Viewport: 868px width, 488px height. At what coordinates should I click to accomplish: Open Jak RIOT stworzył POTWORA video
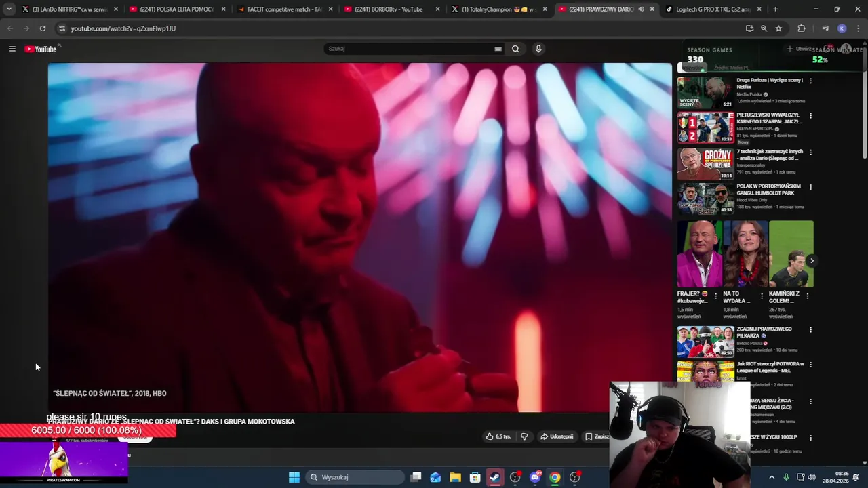click(x=770, y=367)
